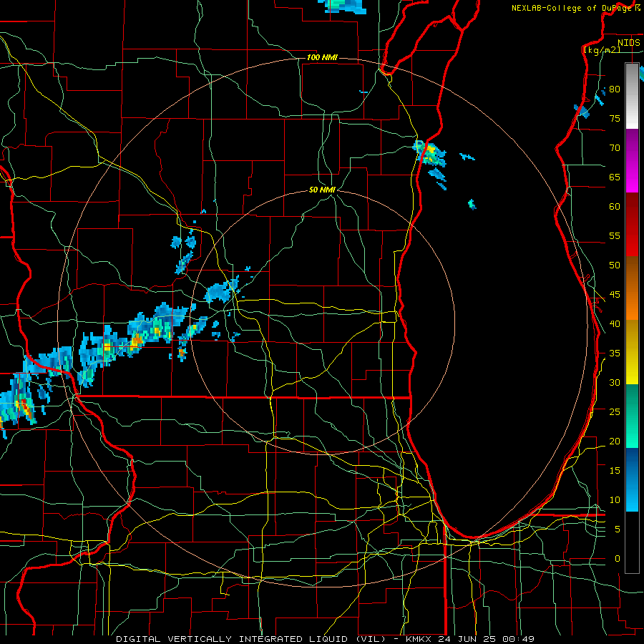Click the 70 value on the color scale
644x644 pixels.
click(x=615, y=148)
